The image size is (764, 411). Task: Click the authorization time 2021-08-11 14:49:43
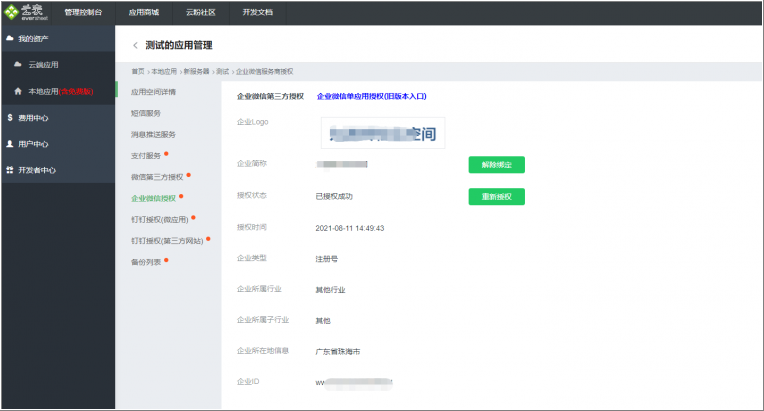point(350,228)
